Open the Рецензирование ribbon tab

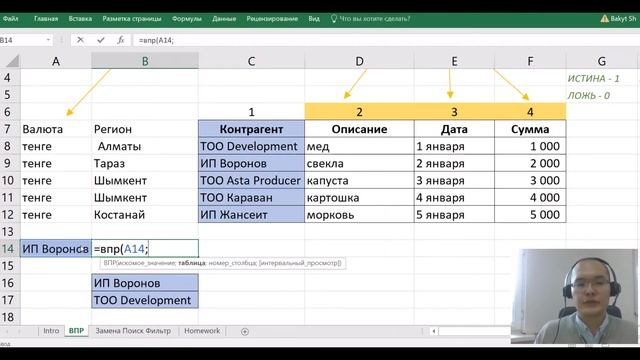pyautogui.click(x=272, y=19)
